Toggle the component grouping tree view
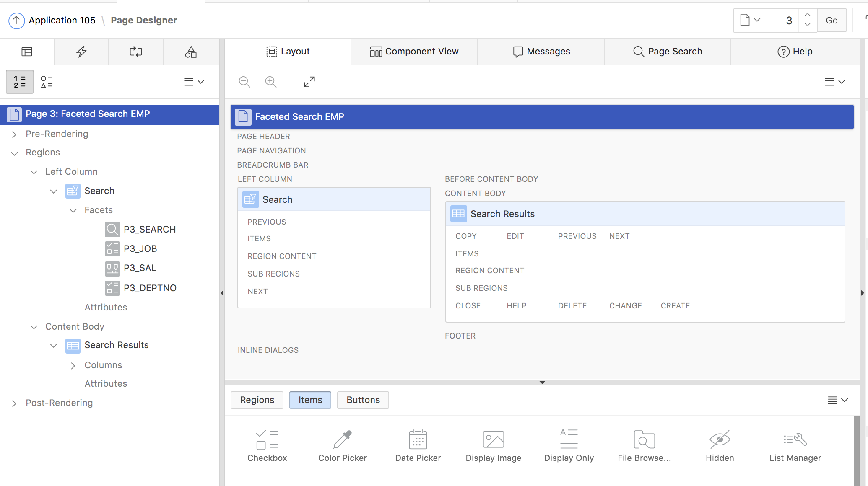 click(47, 82)
